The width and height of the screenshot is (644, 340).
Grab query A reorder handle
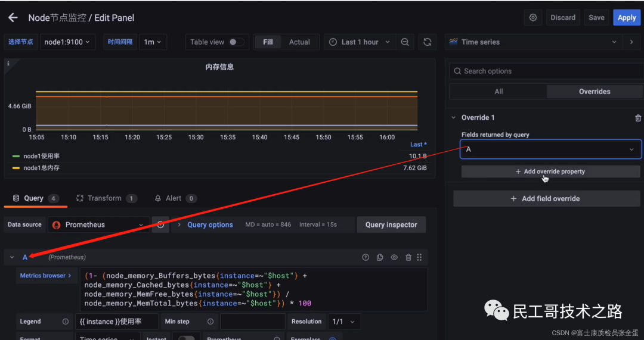(x=419, y=257)
